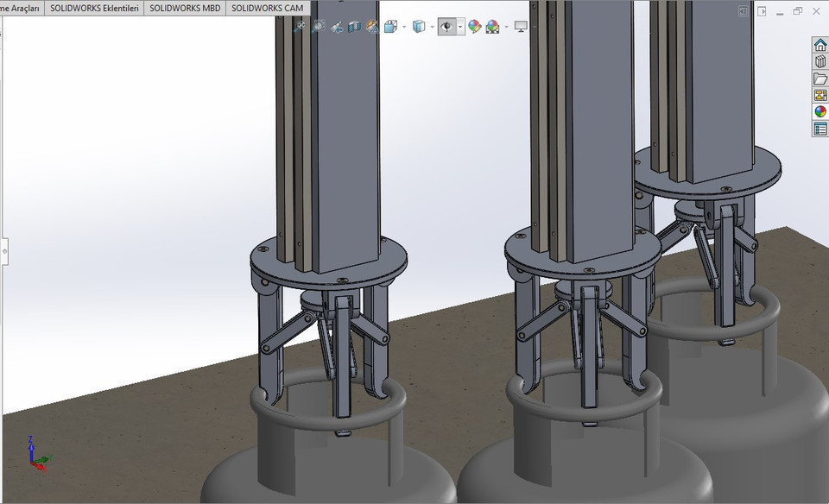
Task: Open the SOLIDWORKS Eklentileri tab
Action: 95,7
